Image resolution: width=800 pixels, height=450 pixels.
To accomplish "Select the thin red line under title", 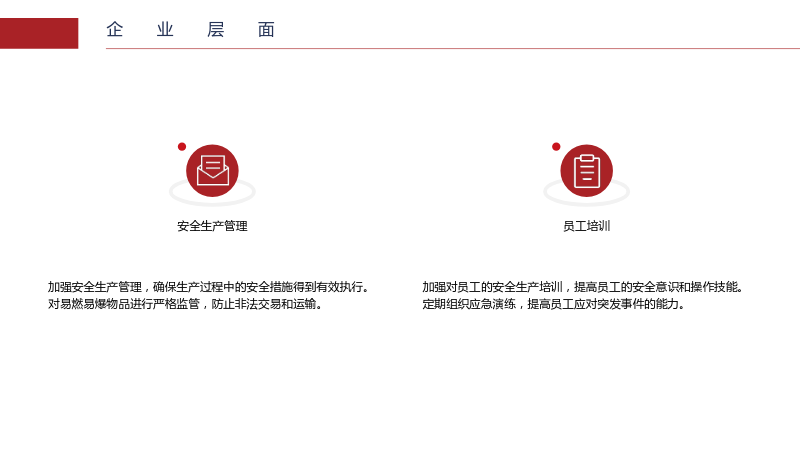I will 453,48.
